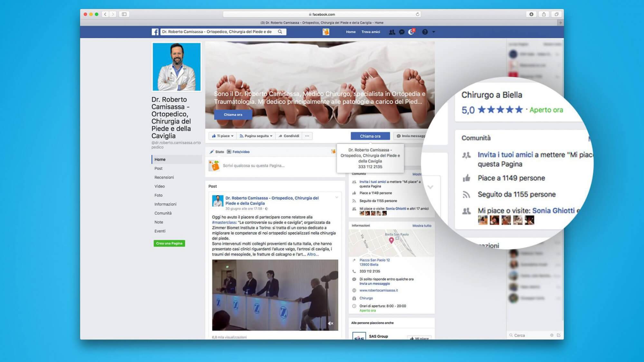The width and height of the screenshot is (644, 362).
Task: Toggle the Safari sidebar button
Action: (124, 14)
